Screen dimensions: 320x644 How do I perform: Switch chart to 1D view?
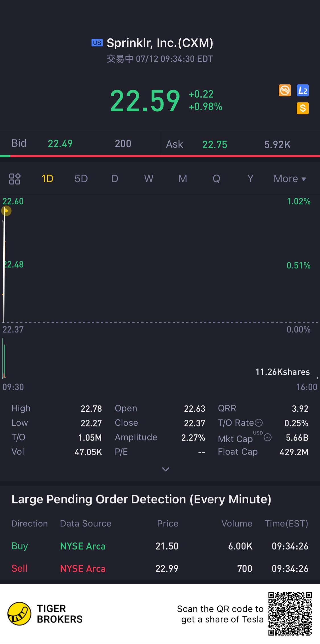[48, 179]
